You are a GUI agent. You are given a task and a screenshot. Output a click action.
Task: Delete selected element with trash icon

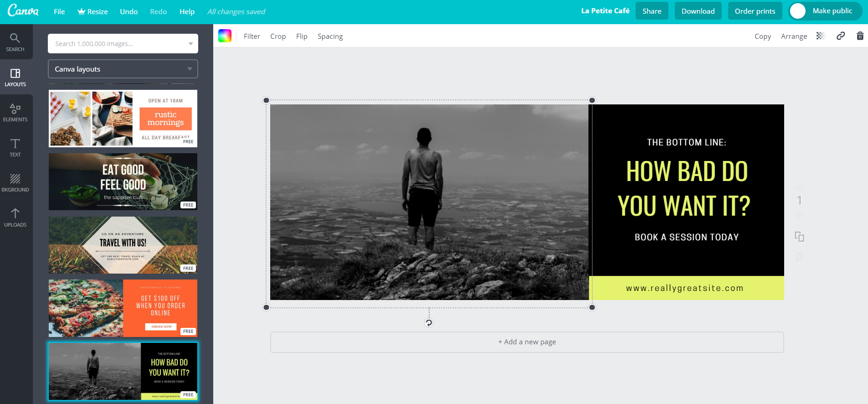(860, 36)
